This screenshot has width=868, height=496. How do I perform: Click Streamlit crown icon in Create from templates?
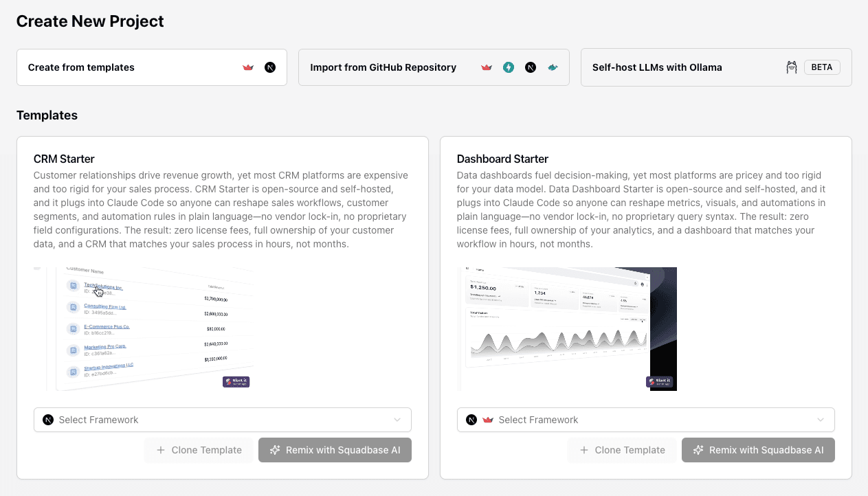[248, 67]
